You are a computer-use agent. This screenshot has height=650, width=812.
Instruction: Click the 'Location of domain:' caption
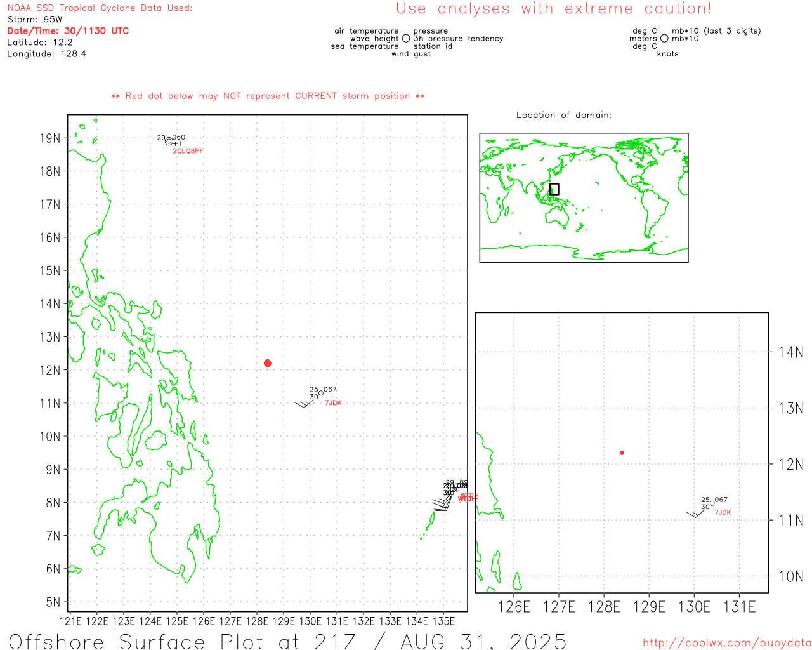564,115
